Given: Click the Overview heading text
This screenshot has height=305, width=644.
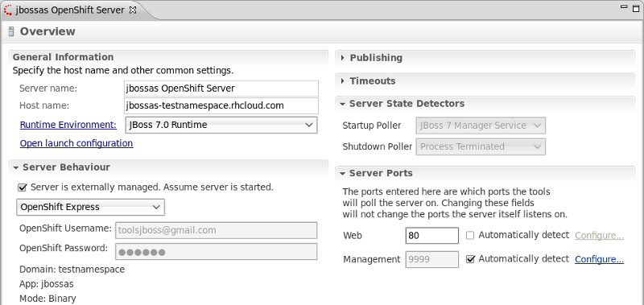Looking at the screenshot, I should (x=47, y=31).
